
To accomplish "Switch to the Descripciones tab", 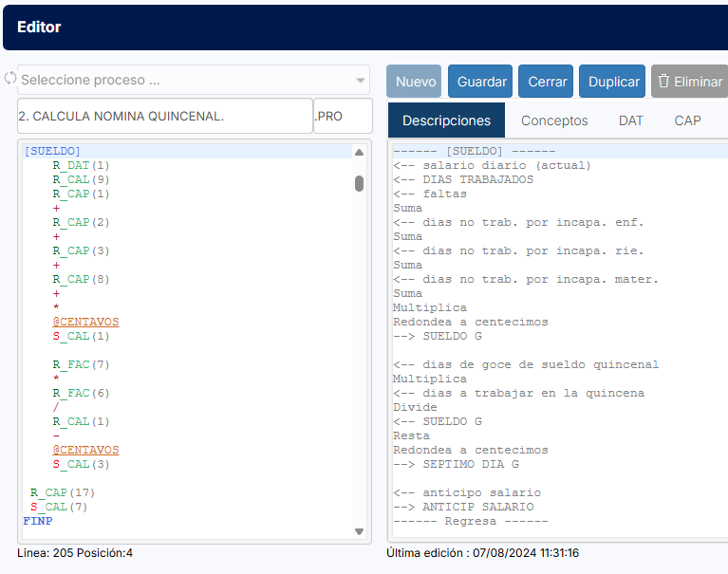I will point(446,120).
